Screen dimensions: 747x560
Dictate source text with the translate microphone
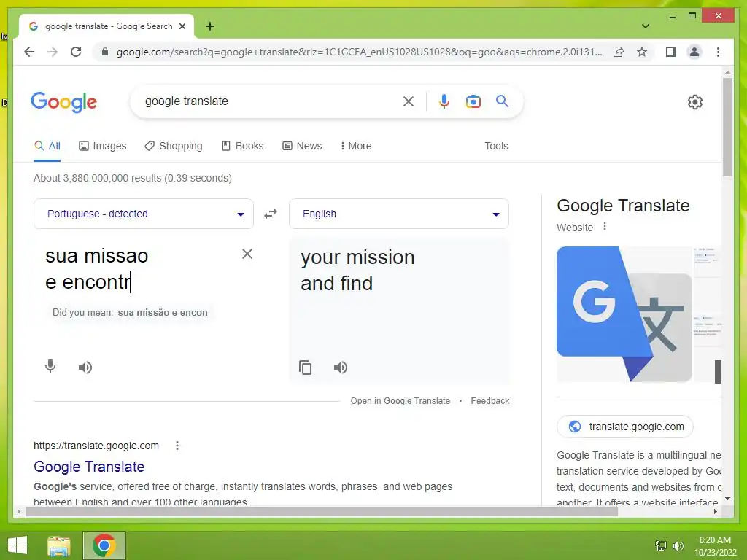pos(50,366)
